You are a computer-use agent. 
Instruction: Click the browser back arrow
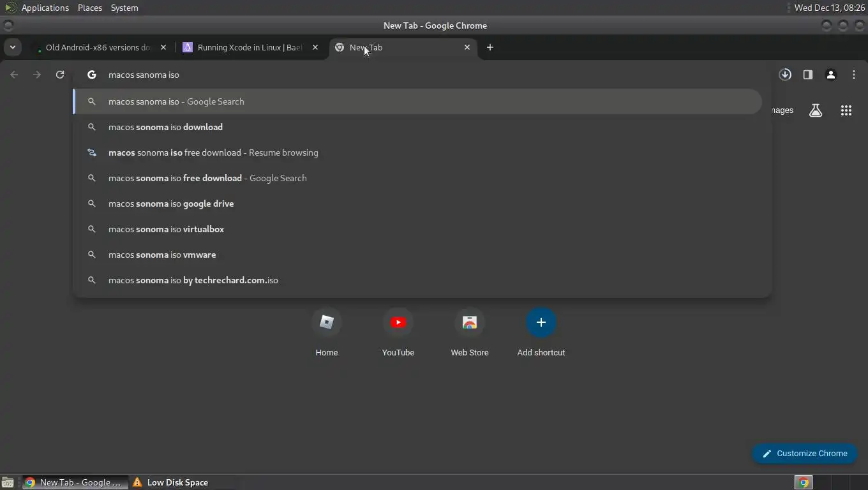coord(14,75)
